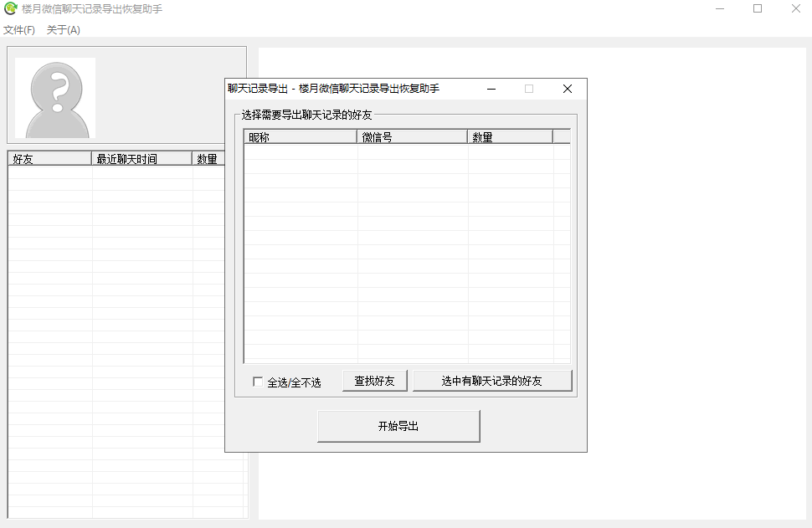Close the main 楼月微信聊天记录导出恢复助手 window
Screen dimensions: 812x528
click(796, 9)
